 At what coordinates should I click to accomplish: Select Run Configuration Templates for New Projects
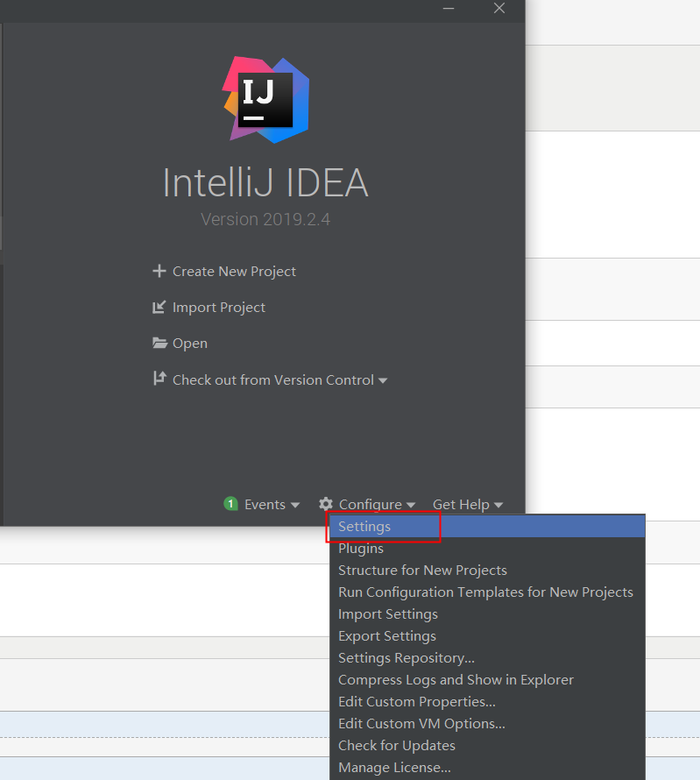[487, 592]
